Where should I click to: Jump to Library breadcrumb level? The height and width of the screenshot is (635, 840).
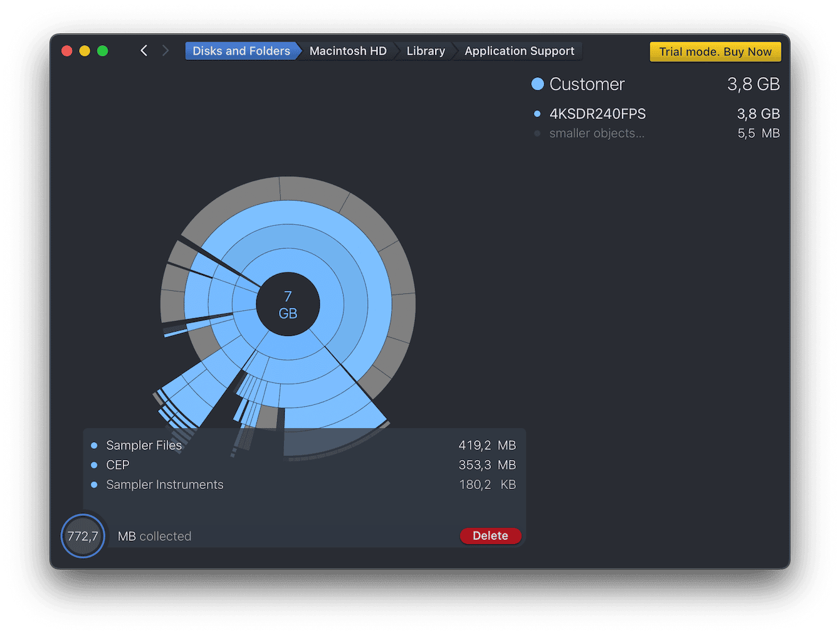[x=426, y=51]
